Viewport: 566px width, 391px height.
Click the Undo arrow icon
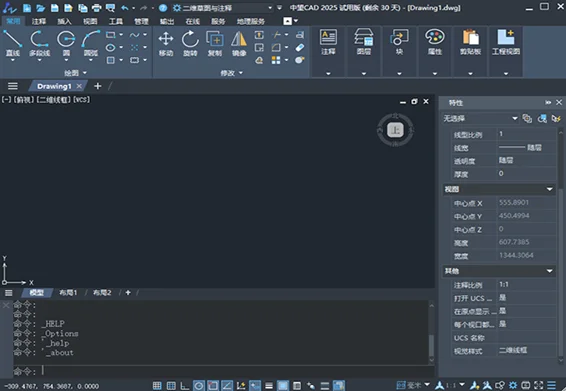(125, 8)
